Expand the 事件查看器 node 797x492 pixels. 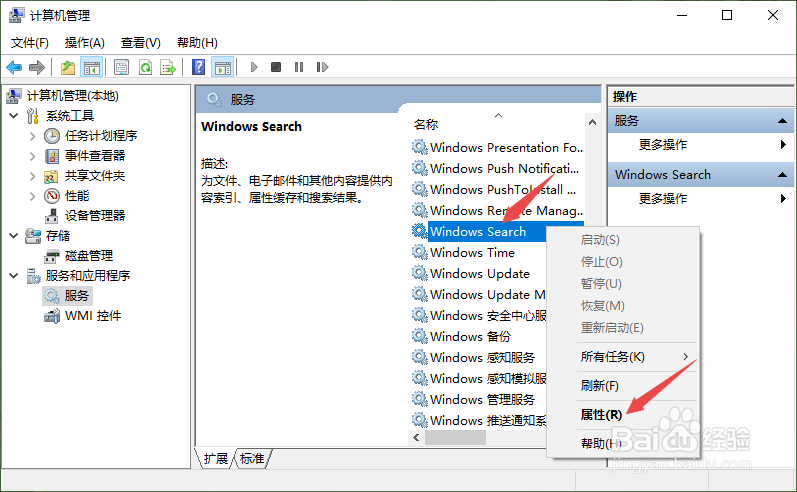(33, 156)
